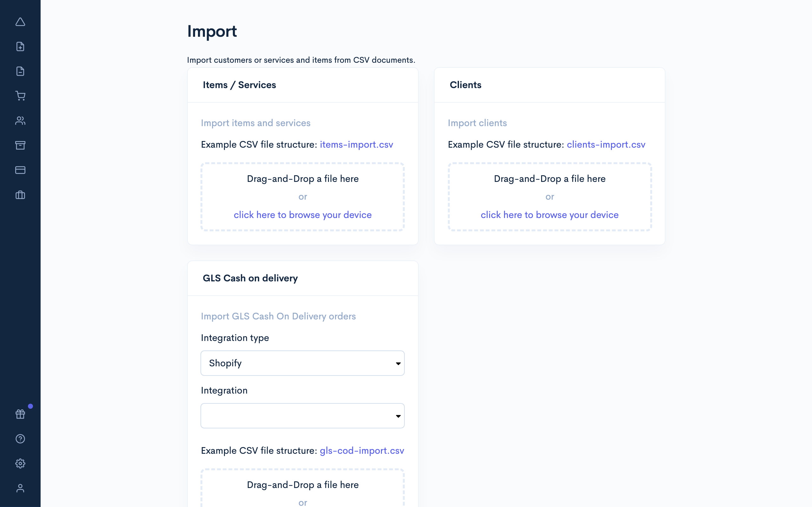812x507 pixels.
Task: Select the shopping cart icon in sidebar
Action: point(21,96)
